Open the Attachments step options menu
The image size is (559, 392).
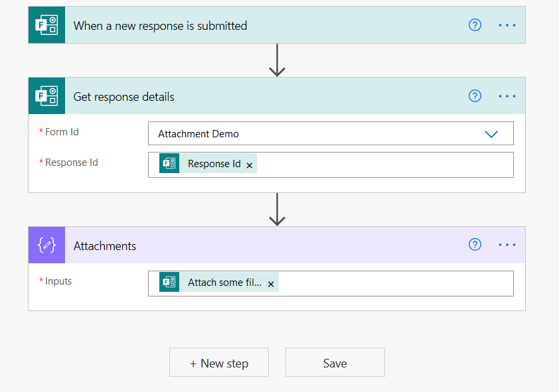pyautogui.click(x=507, y=245)
